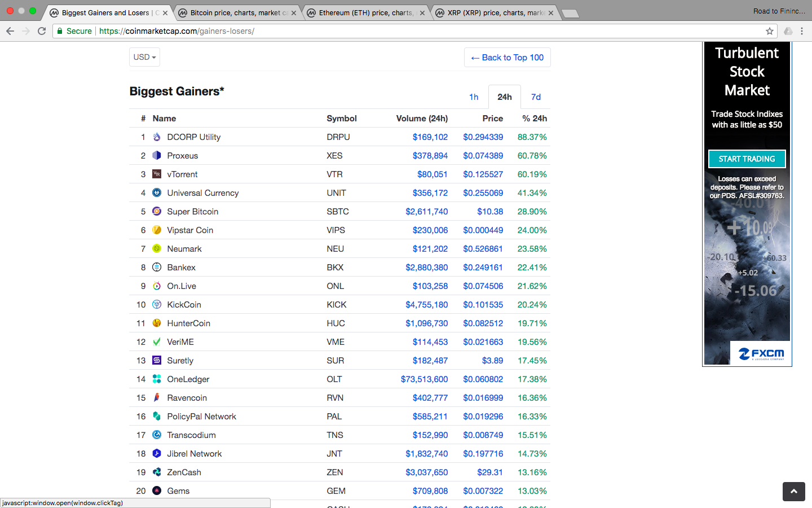The width and height of the screenshot is (812, 508).
Task: Click the Road to Financ... profile button
Action: [x=779, y=11]
